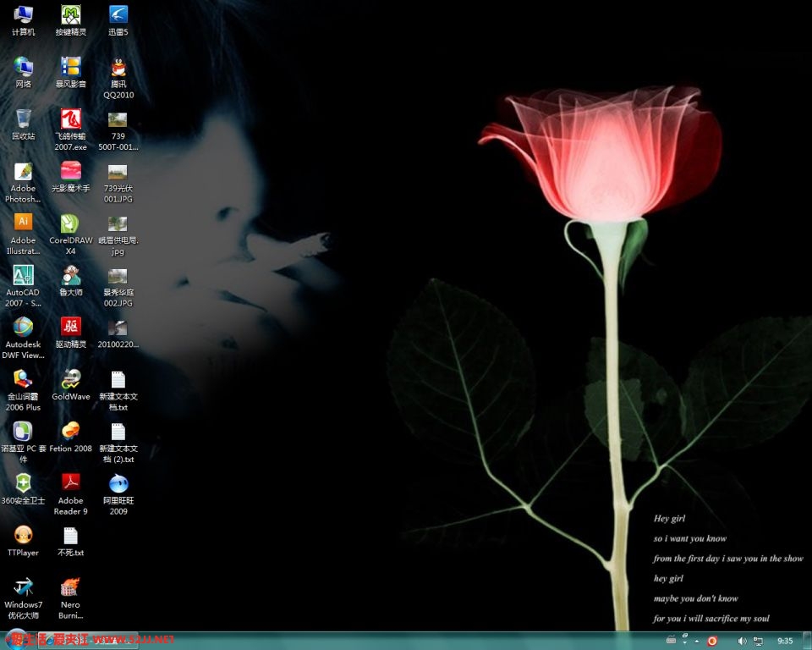
Task: Click the taskbar clock showing 9:35
Action: (785, 642)
